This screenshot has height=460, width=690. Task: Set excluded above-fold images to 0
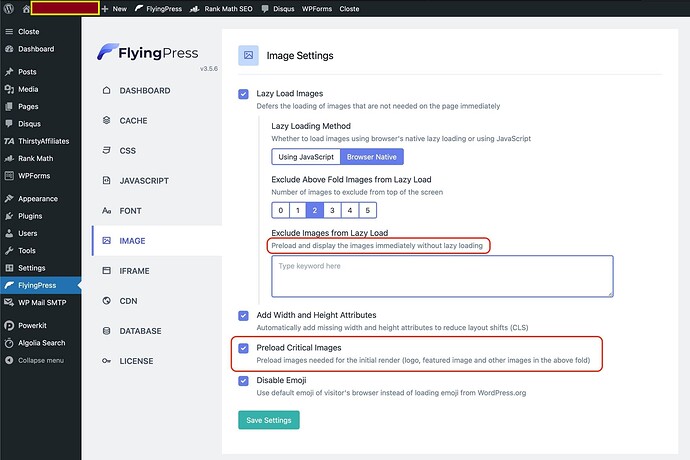pos(280,210)
